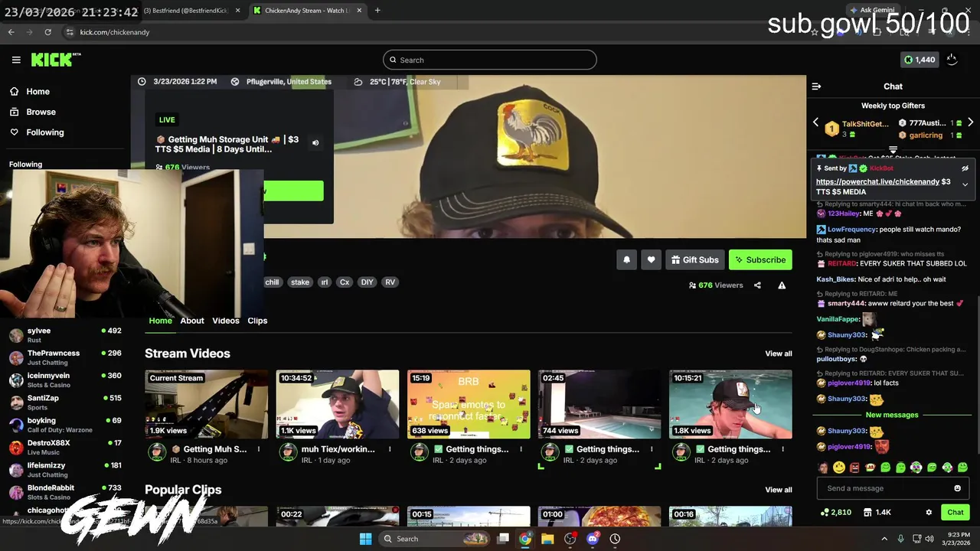Switch to the Videos tab
The width and height of the screenshot is (980, 551).
click(x=226, y=321)
